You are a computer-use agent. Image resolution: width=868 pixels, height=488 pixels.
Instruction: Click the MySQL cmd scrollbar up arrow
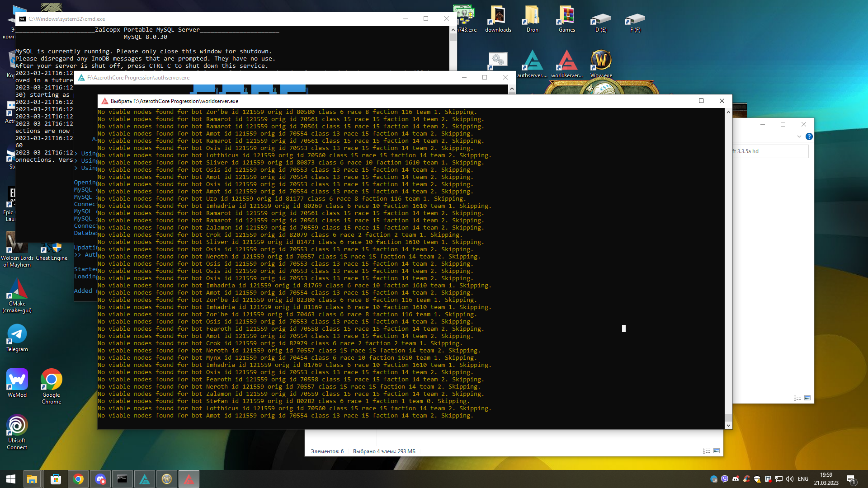pyautogui.click(x=453, y=30)
